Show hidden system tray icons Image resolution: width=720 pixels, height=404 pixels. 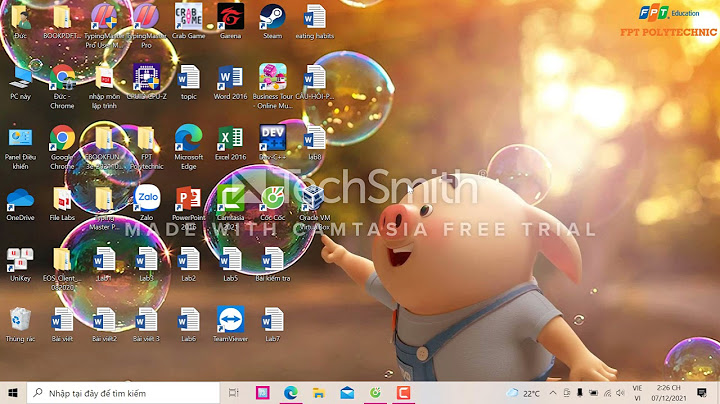[x=553, y=393]
